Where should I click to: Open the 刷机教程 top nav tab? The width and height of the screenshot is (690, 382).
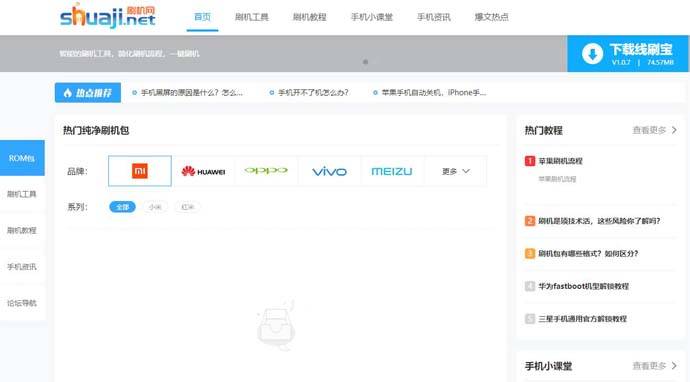point(309,17)
